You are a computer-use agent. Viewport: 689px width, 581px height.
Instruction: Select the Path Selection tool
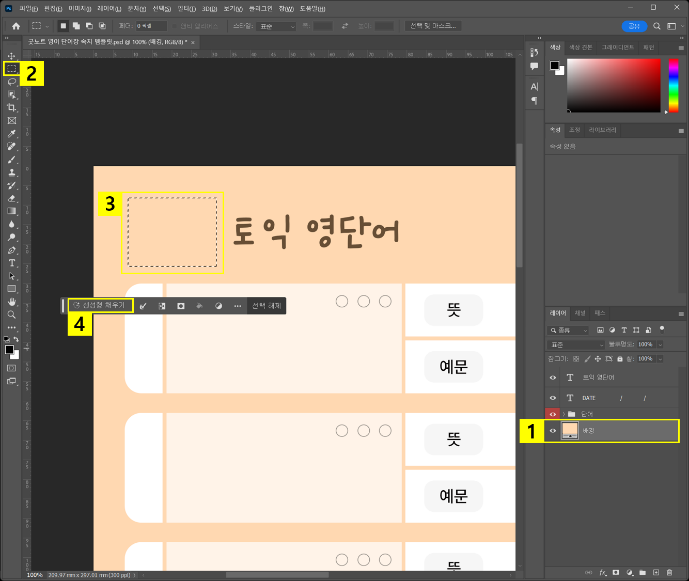click(11, 276)
